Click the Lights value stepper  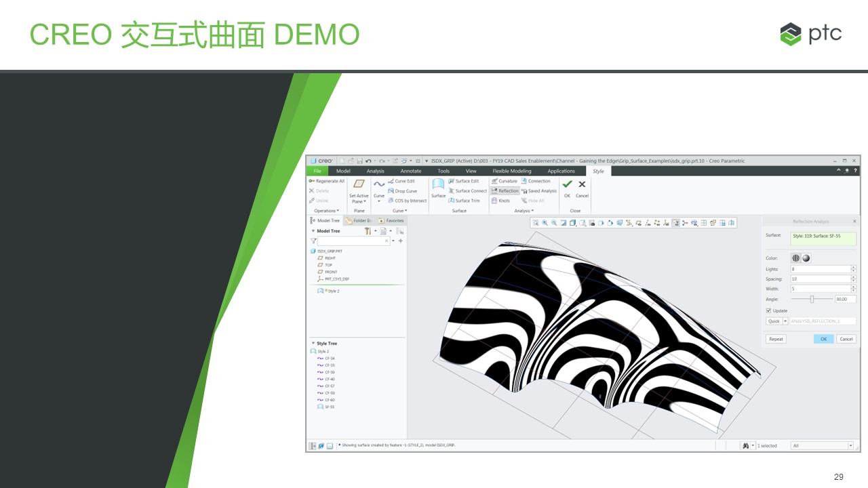[x=853, y=269]
